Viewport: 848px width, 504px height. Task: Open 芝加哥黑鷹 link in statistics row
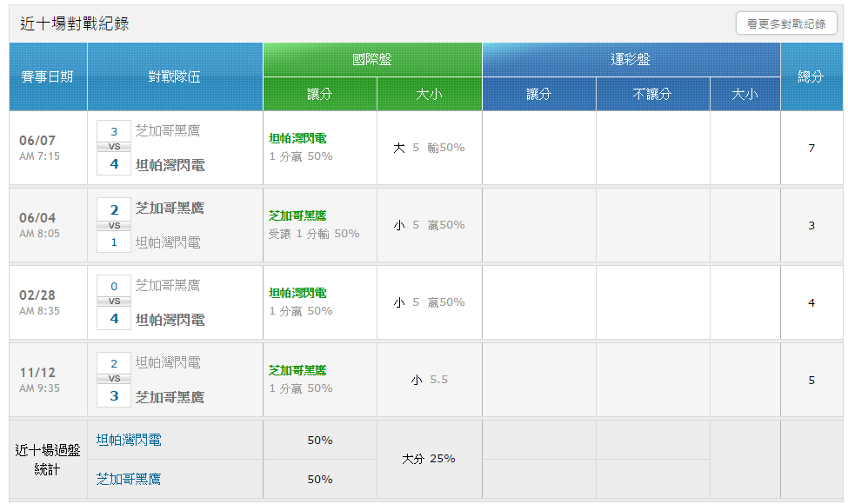[129, 479]
